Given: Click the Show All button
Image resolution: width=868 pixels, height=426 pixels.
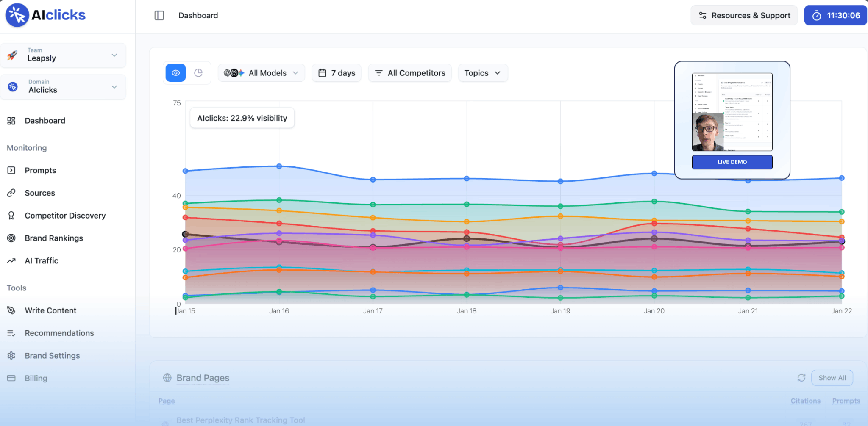Looking at the screenshot, I should 832,377.
